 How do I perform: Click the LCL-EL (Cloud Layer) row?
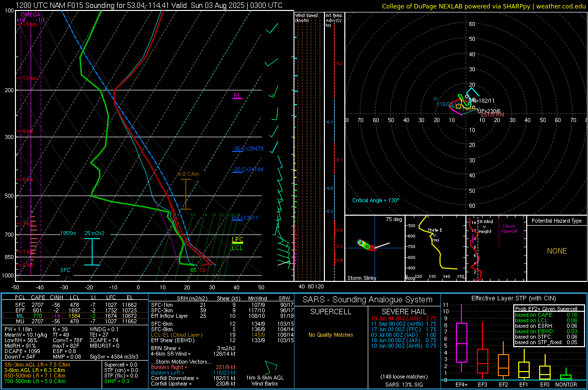point(222,335)
